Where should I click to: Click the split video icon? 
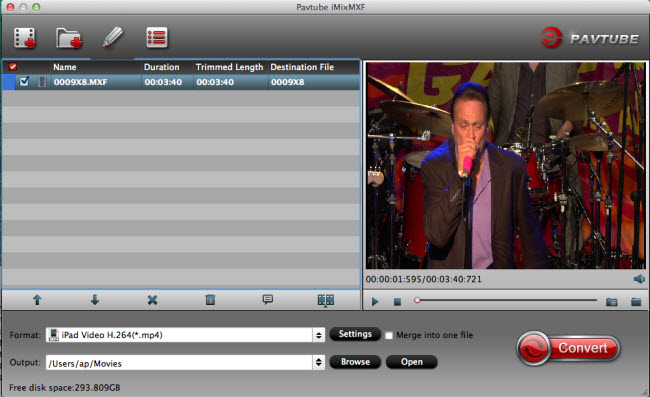325,300
